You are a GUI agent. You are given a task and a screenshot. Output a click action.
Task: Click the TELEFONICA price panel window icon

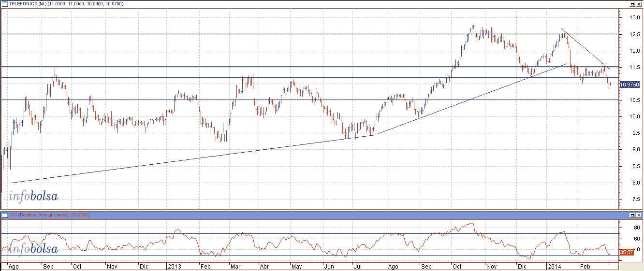tap(4, 3)
